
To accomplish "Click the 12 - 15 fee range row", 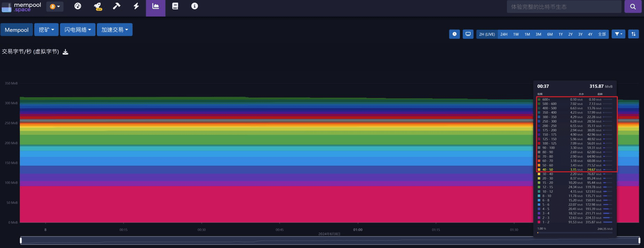I will tap(575, 187).
